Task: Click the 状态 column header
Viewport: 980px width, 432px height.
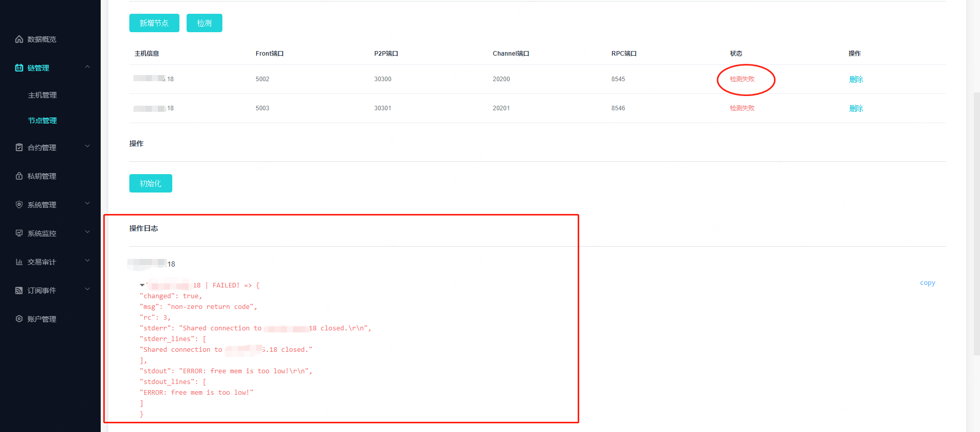Action: point(736,54)
